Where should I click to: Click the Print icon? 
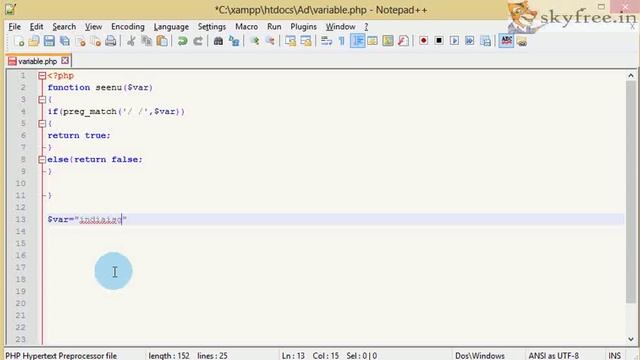pos(111,41)
